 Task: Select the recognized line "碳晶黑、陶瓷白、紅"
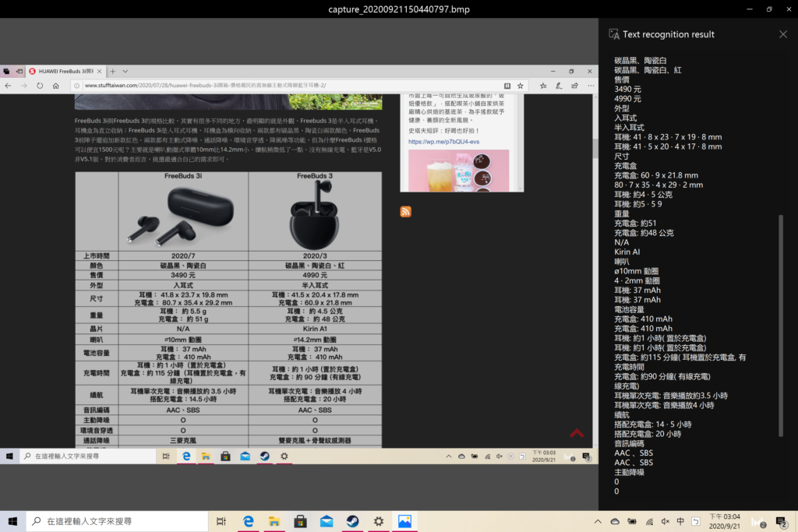(648, 70)
